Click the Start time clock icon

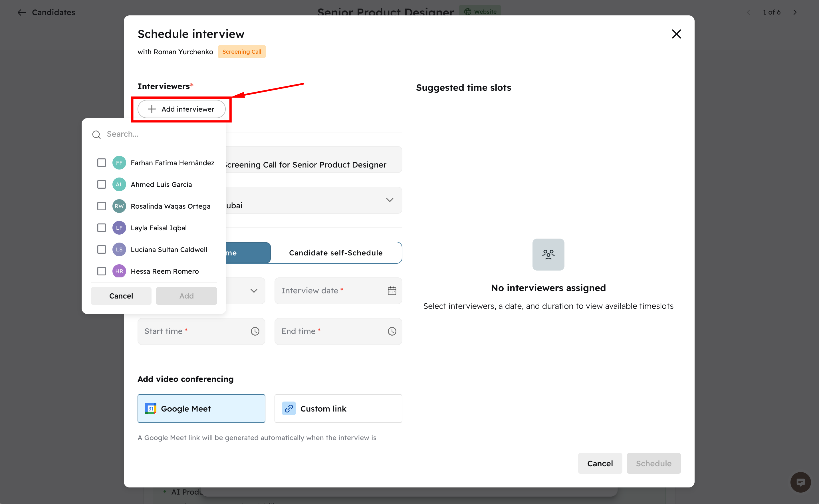pos(255,331)
